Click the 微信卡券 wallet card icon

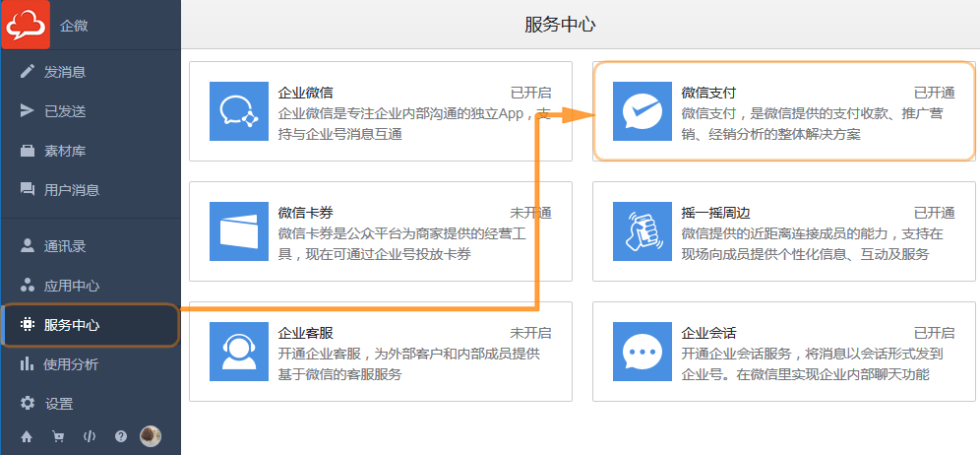coord(239,231)
